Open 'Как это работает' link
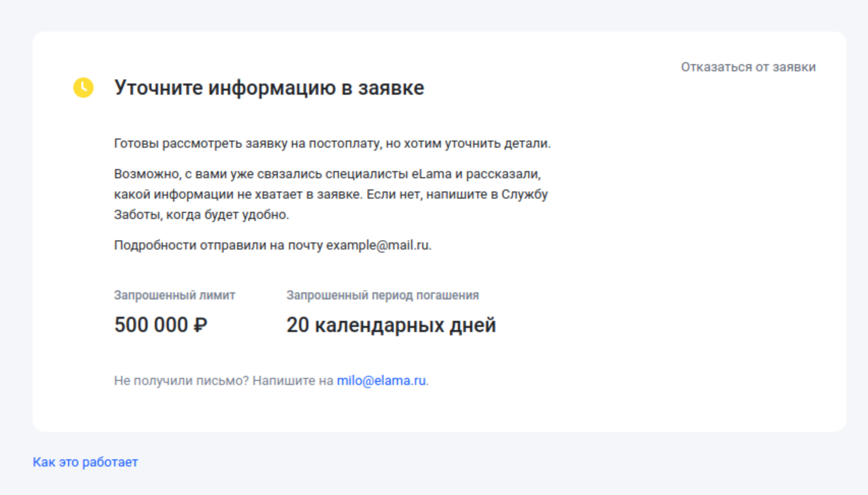The height and width of the screenshot is (495, 868). [85, 462]
